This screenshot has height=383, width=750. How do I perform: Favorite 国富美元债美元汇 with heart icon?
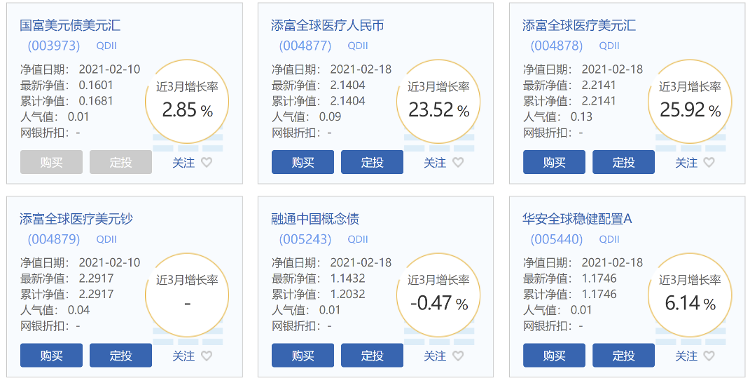(x=207, y=163)
